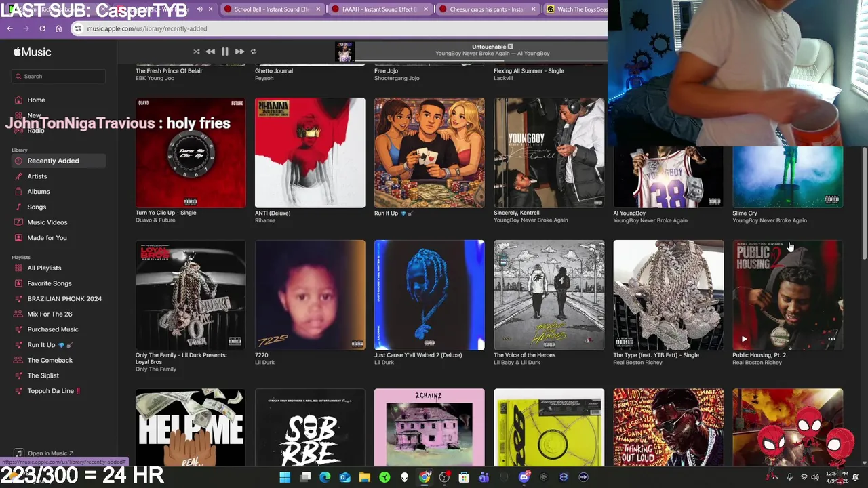The width and height of the screenshot is (868, 488).
Task: Open Just Cause Y'all Waited 2 album cover
Action: (x=429, y=295)
